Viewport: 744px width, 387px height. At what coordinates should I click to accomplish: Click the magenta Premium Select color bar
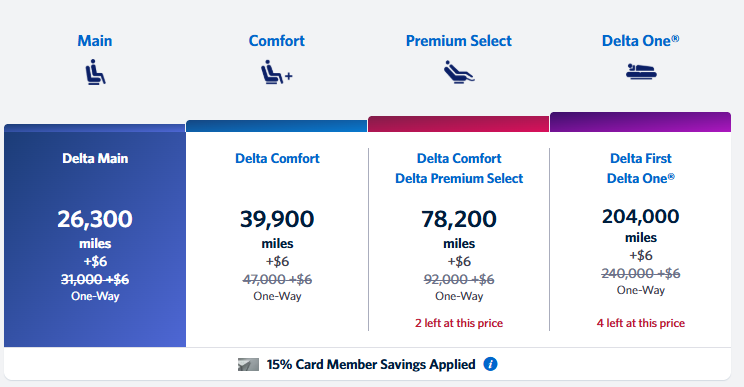[458, 124]
